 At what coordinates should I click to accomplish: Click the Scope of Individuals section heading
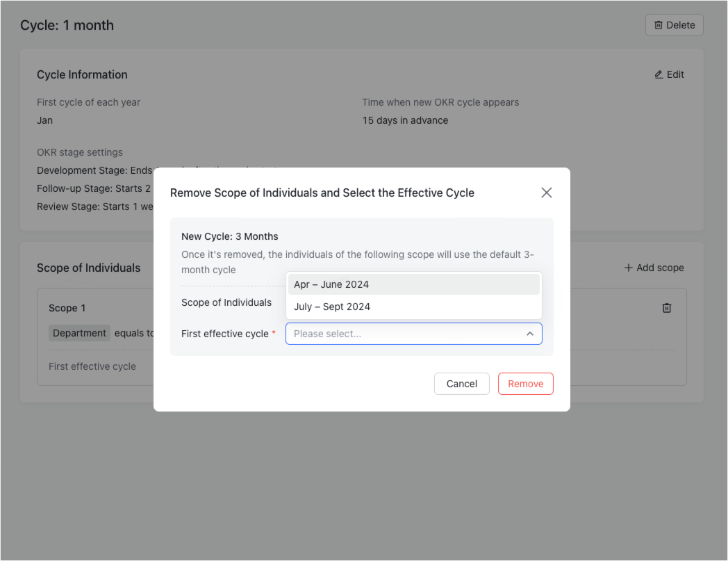pyautogui.click(x=89, y=268)
